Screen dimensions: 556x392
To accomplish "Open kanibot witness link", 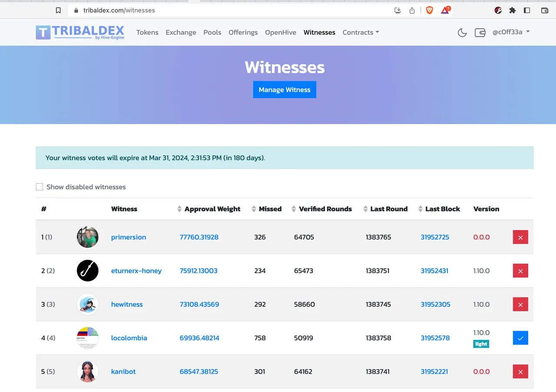I will 123,372.
